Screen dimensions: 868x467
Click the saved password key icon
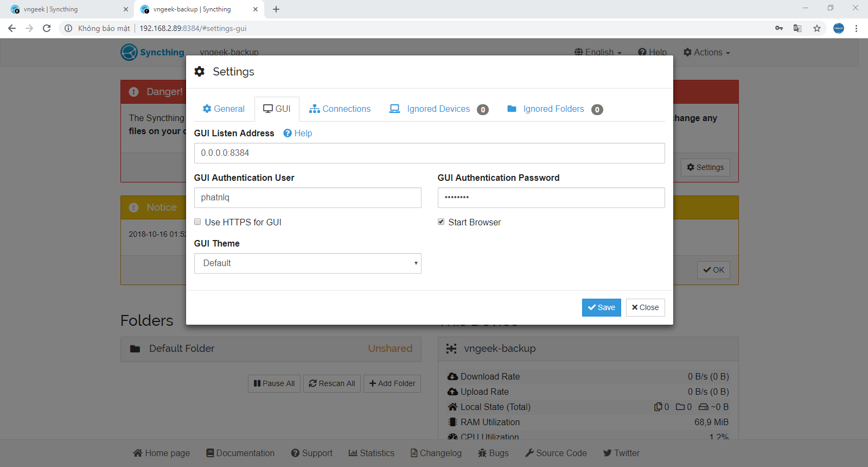[x=779, y=28]
